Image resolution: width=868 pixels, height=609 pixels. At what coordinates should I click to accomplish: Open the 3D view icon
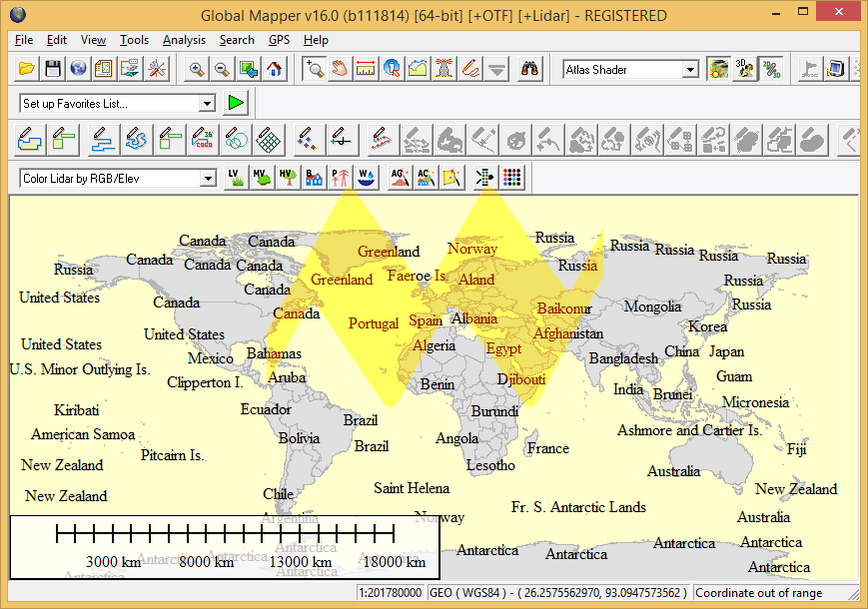pyautogui.click(x=744, y=69)
